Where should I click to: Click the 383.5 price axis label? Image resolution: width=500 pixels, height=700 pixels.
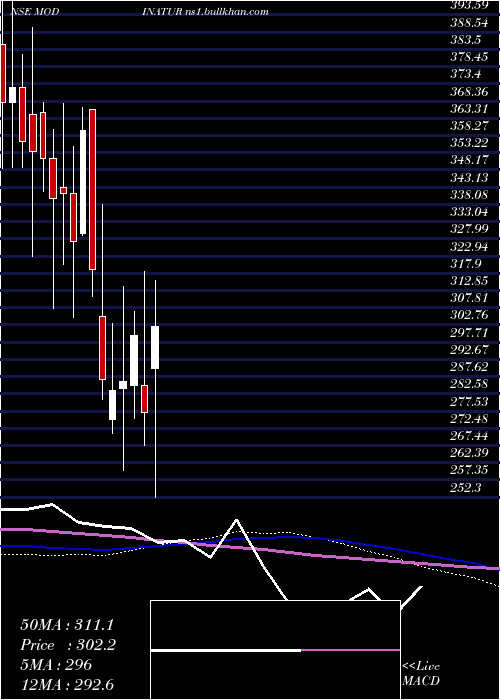tap(466, 39)
